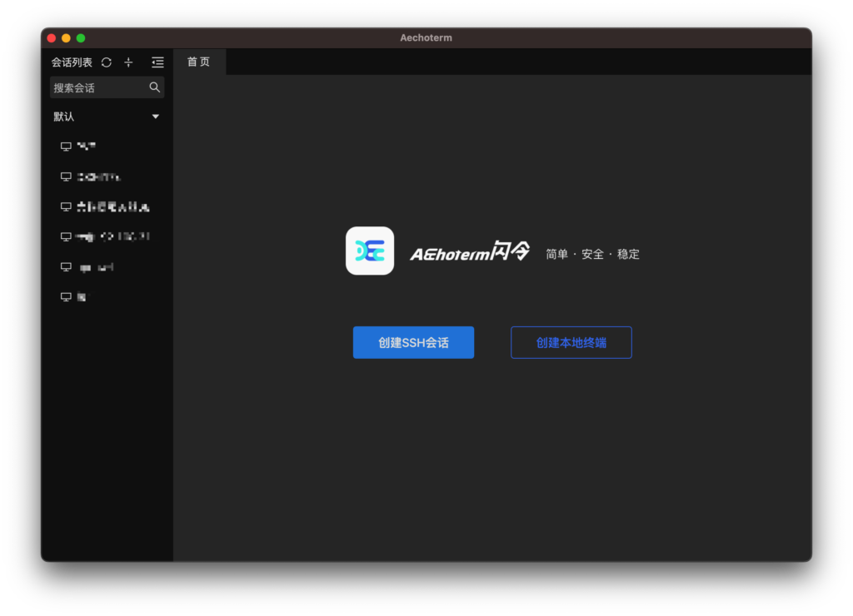Close the Aechoterm window
Image resolution: width=853 pixels, height=616 pixels.
click(52, 38)
